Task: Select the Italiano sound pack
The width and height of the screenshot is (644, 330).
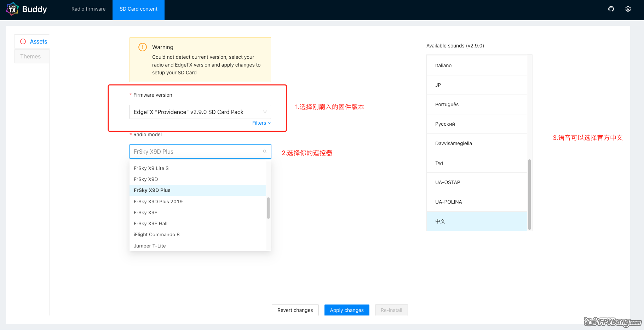Action: tap(477, 66)
